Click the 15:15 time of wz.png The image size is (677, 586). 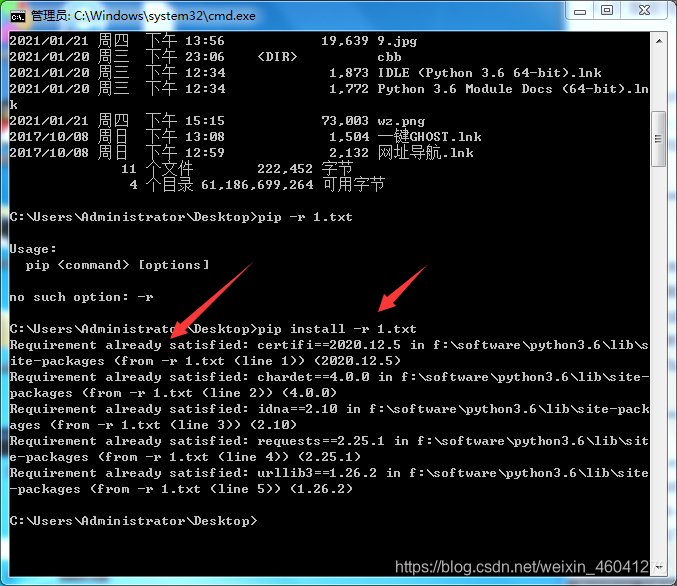[205, 121]
